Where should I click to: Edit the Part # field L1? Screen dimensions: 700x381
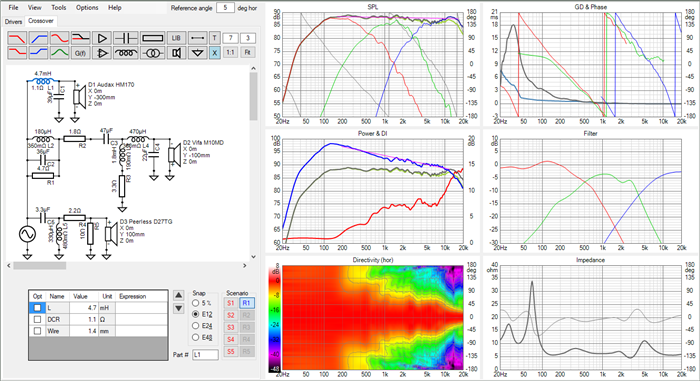click(205, 355)
